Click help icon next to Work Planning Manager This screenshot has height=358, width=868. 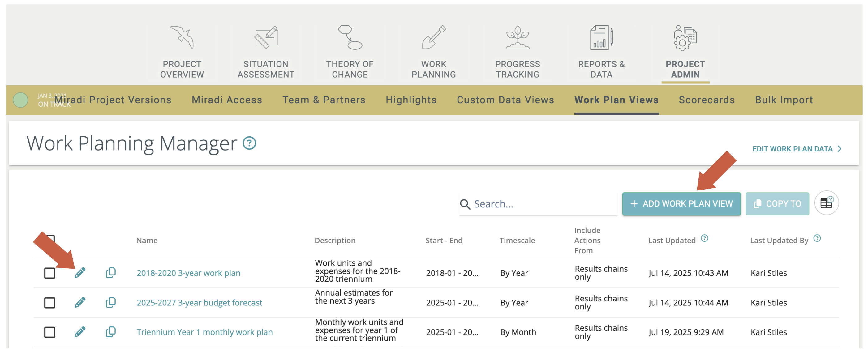click(249, 143)
